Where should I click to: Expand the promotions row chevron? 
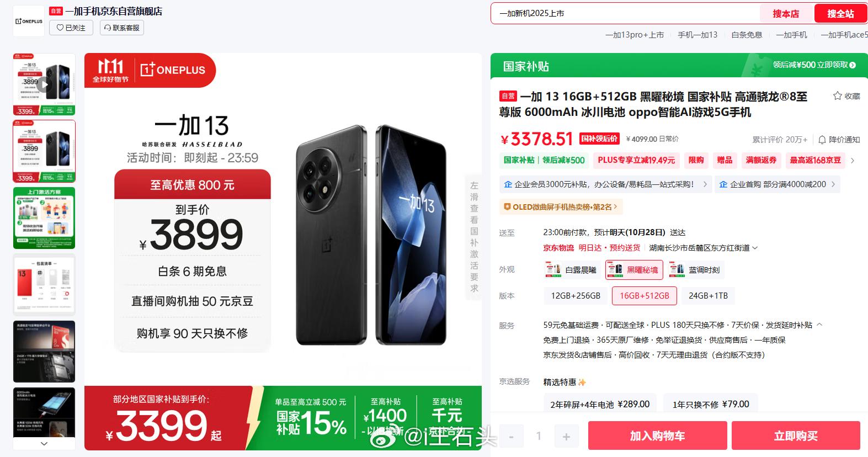tap(853, 161)
